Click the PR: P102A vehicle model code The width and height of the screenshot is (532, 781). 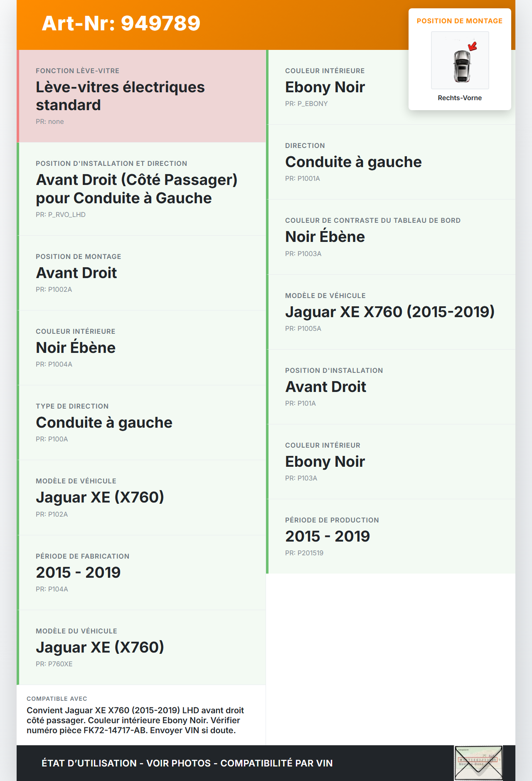(52, 515)
